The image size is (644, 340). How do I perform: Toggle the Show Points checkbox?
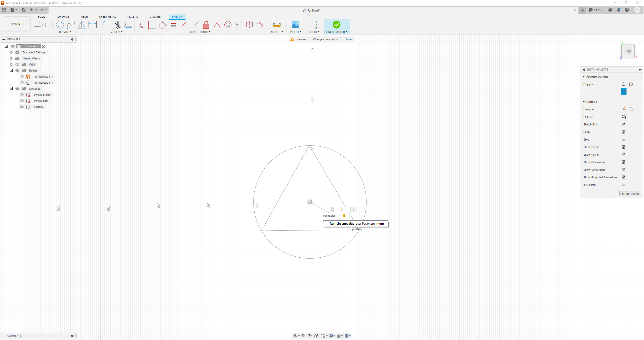(x=624, y=155)
